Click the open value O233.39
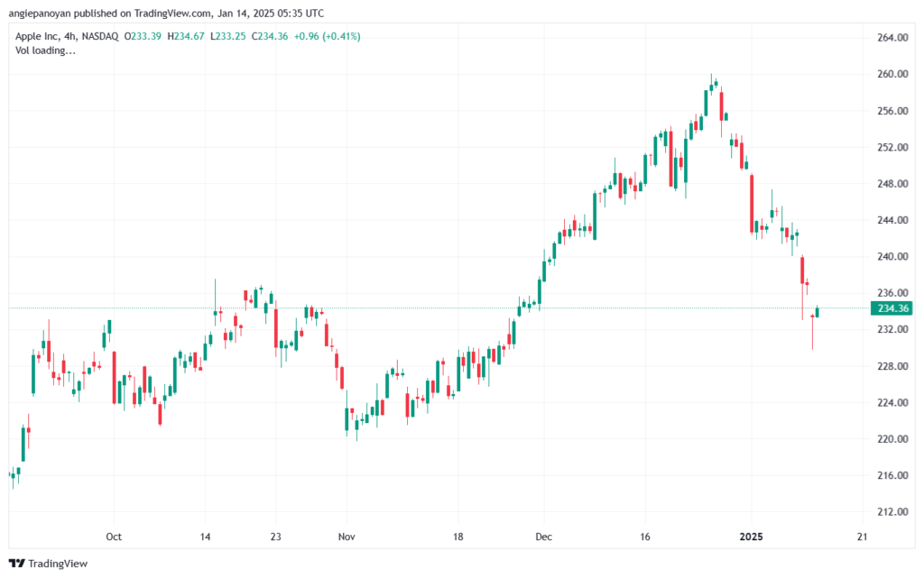 click(x=143, y=36)
